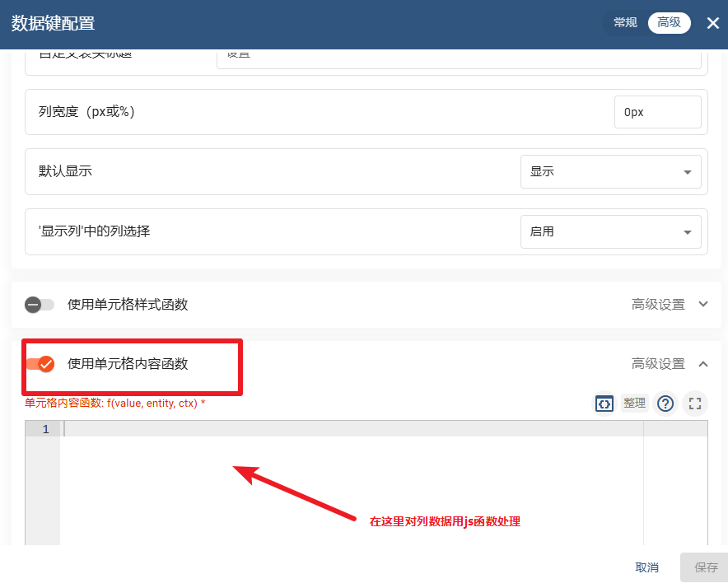728x588 pixels.
Task: Open the function help question icon
Action: tap(665, 404)
